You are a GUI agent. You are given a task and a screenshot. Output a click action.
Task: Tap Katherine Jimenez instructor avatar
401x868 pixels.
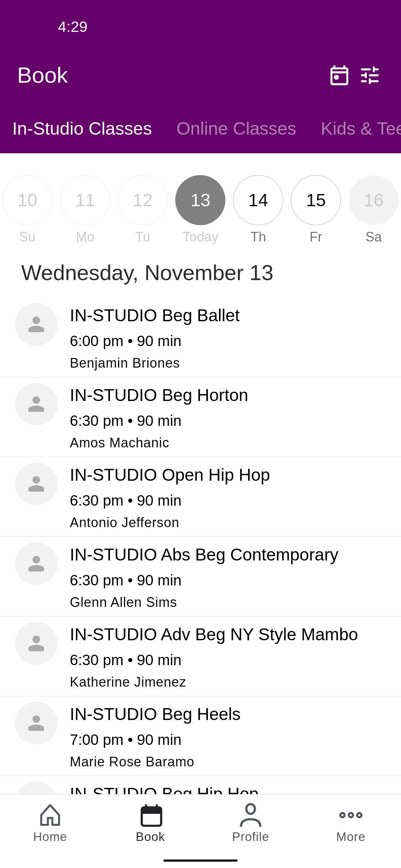pos(36,643)
